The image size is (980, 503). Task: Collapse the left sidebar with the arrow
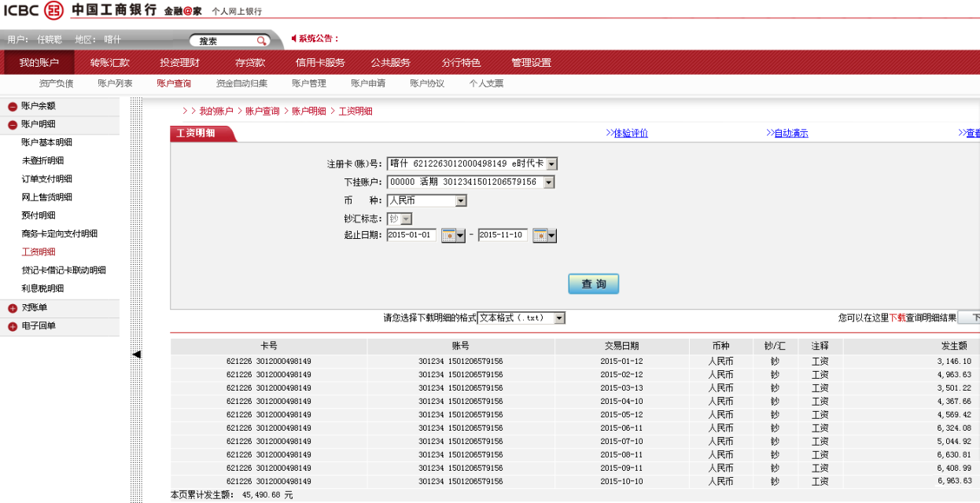click(136, 354)
